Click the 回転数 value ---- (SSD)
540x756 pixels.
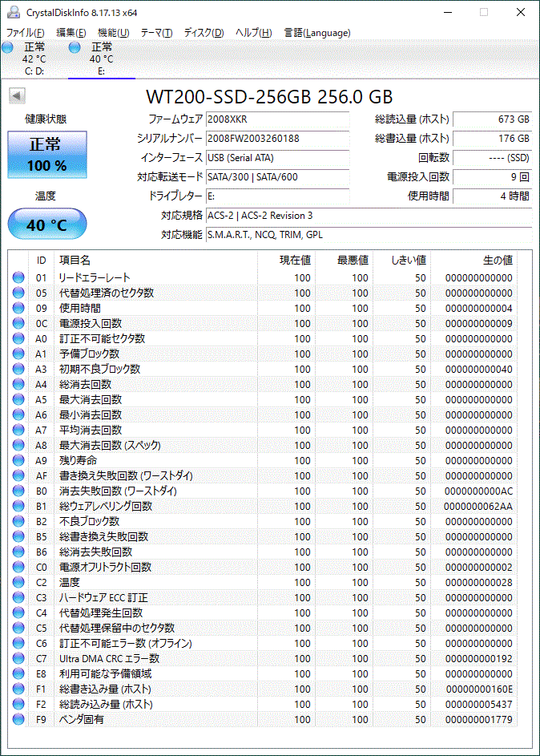click(492, 158)
